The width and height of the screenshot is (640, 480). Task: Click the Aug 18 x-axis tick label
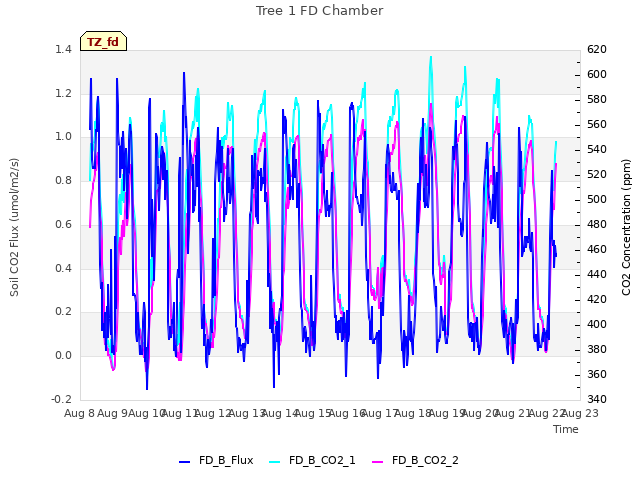pos(413,413)
